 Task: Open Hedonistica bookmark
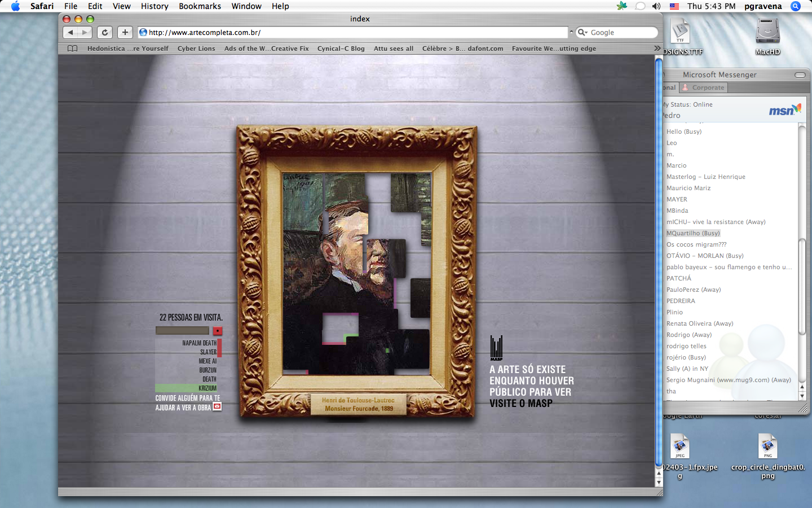[128, 49]
